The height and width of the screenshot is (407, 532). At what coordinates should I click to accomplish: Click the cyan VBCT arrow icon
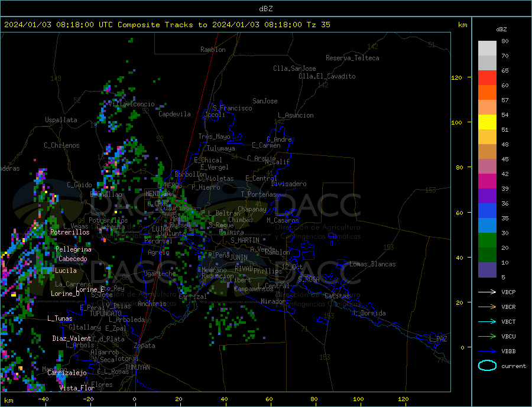coord(488,321)
